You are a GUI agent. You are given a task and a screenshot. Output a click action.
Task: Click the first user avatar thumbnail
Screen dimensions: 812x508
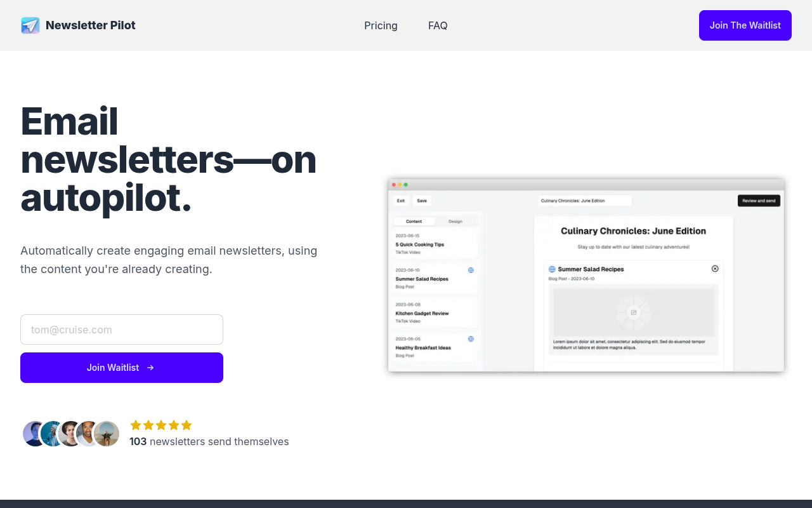(x=33, y=433)
